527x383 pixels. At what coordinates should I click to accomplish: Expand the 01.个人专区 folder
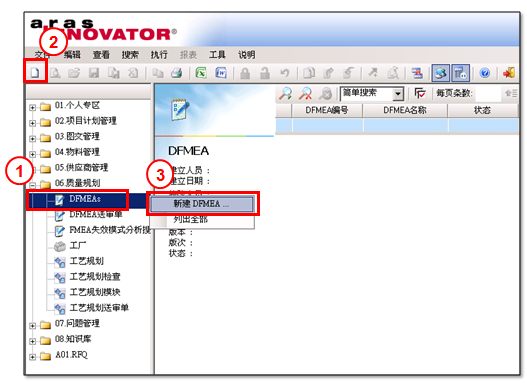[32, 108]
